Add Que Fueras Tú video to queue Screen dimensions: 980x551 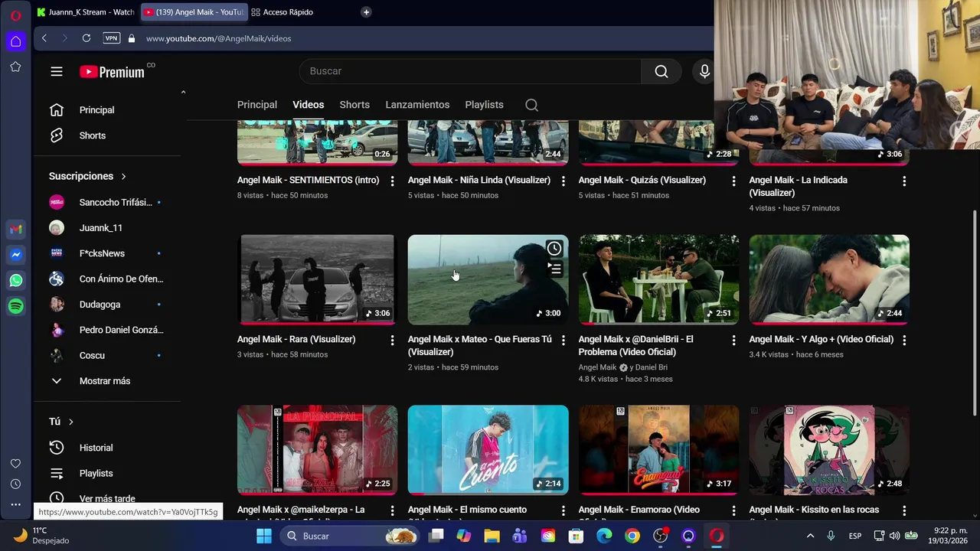tap(554, 269)
